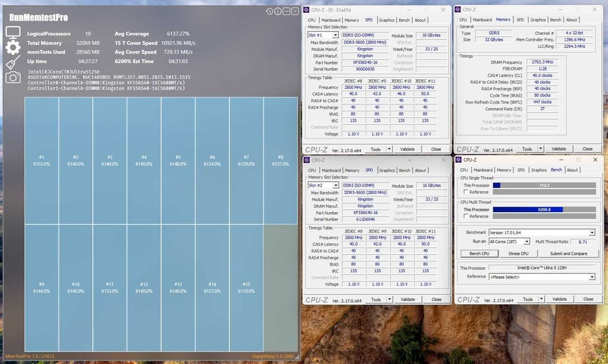Click the monitor icon in RunMemtestPro sidebar

click(x=13, y=32)
